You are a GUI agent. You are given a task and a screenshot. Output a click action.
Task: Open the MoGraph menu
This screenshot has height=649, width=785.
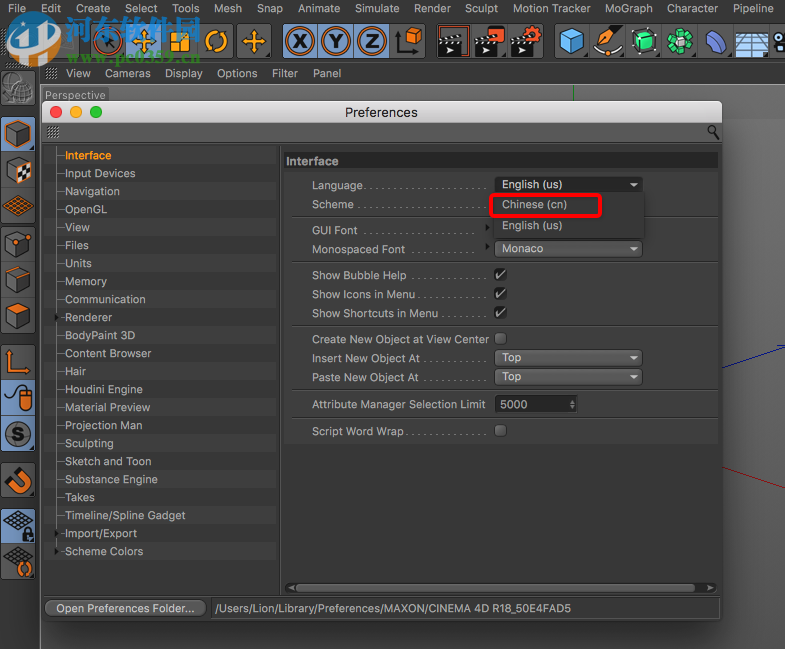[628, 9]
